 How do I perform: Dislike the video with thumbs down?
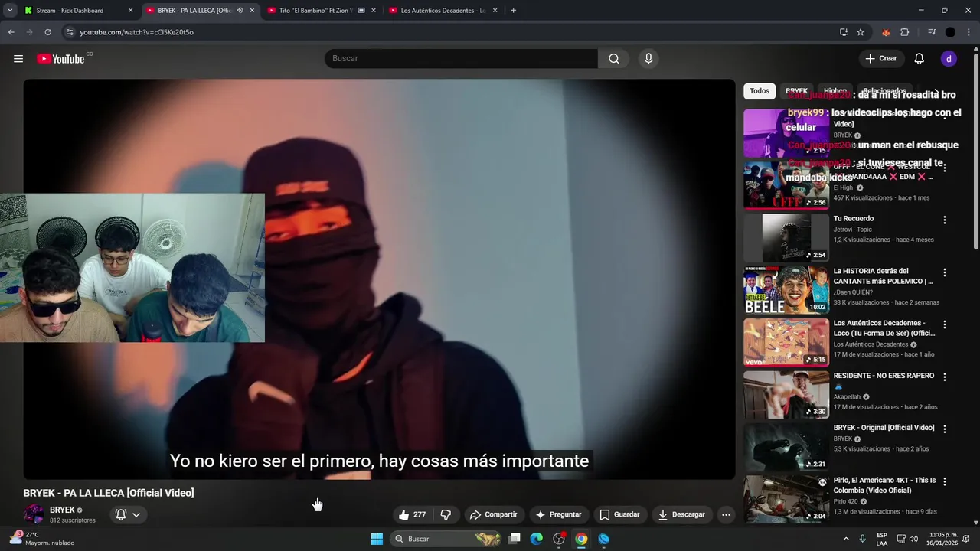tap(446, 514)
